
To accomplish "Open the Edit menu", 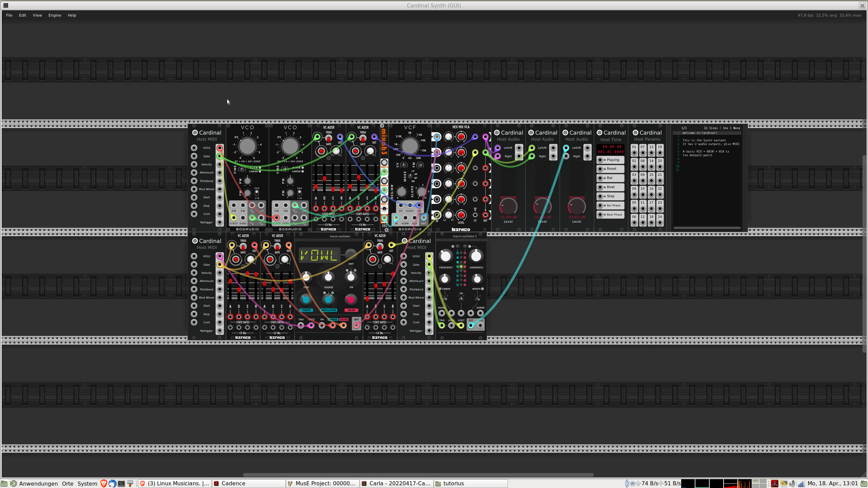I will tap(22, 15).
